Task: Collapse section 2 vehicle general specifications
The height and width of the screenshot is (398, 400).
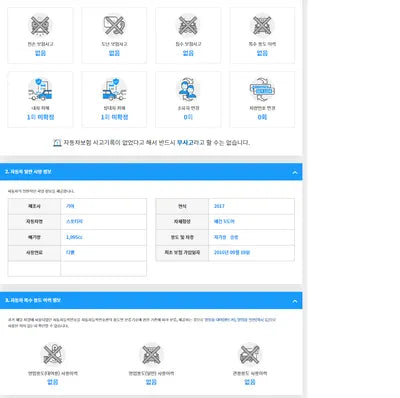Action: click(295, 172)
